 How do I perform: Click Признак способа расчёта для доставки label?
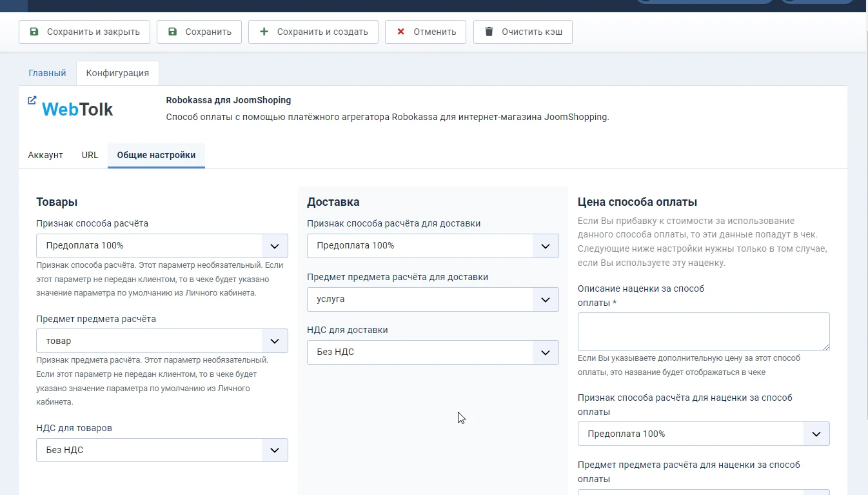coord(394,223)
